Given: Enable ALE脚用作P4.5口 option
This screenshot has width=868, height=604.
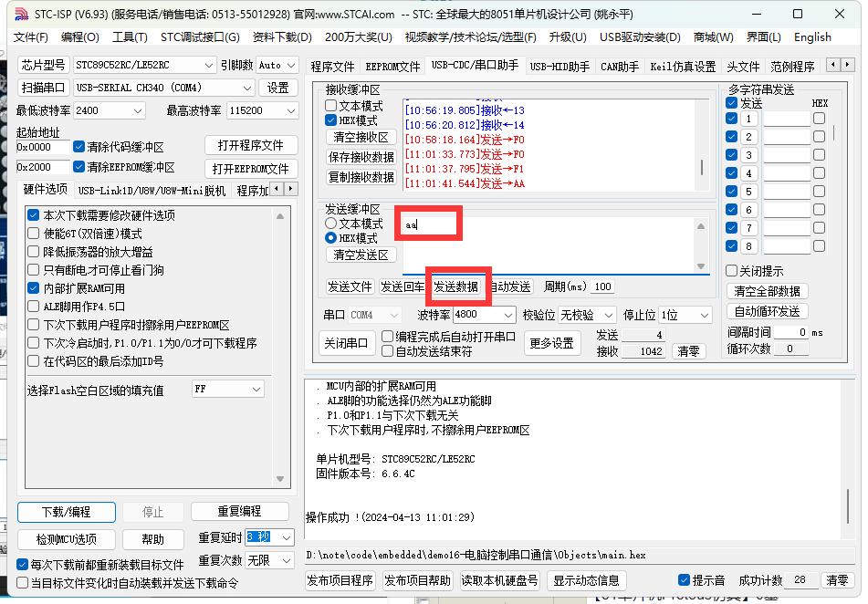Looking at the screenshot, I should click(34, 307).
